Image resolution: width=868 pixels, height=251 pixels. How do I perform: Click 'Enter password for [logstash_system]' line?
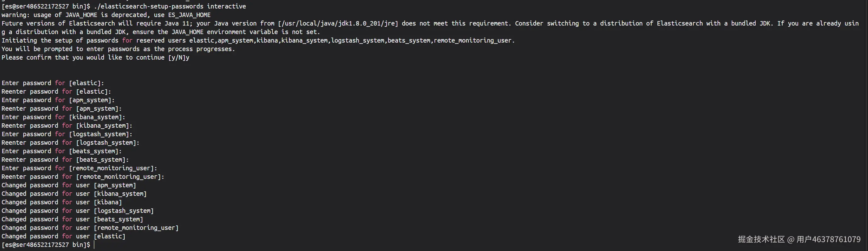pos(67,134)
